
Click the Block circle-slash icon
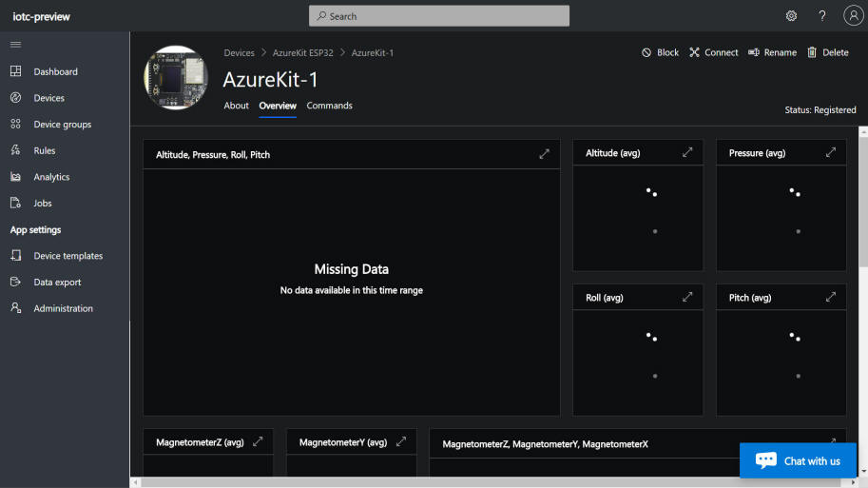click(x=646, y=52)
